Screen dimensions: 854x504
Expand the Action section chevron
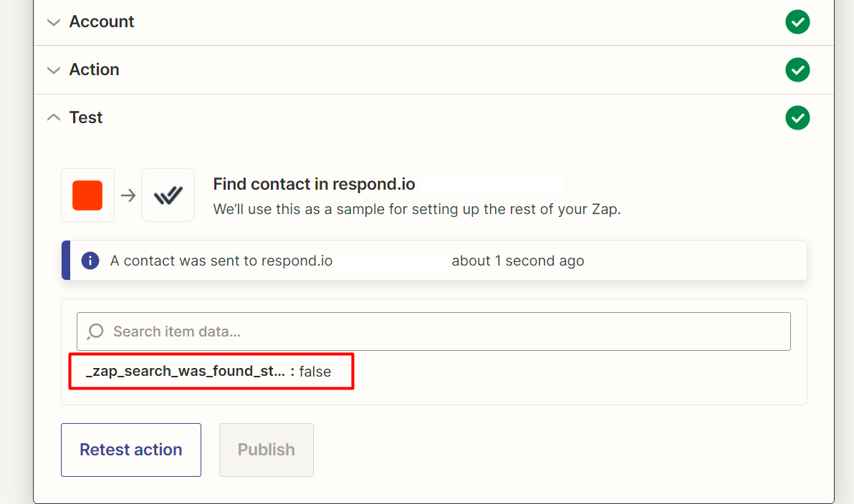pos(53,70)
